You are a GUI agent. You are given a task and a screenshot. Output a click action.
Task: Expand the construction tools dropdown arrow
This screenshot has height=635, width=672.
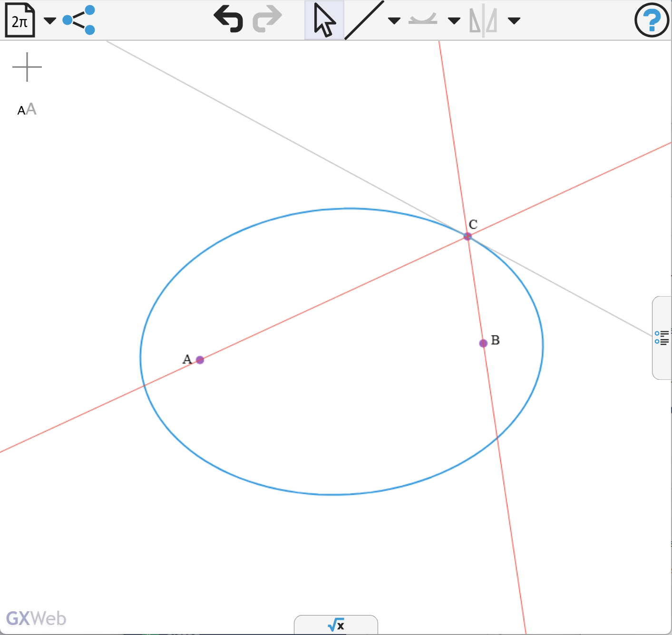click(514, 20)
